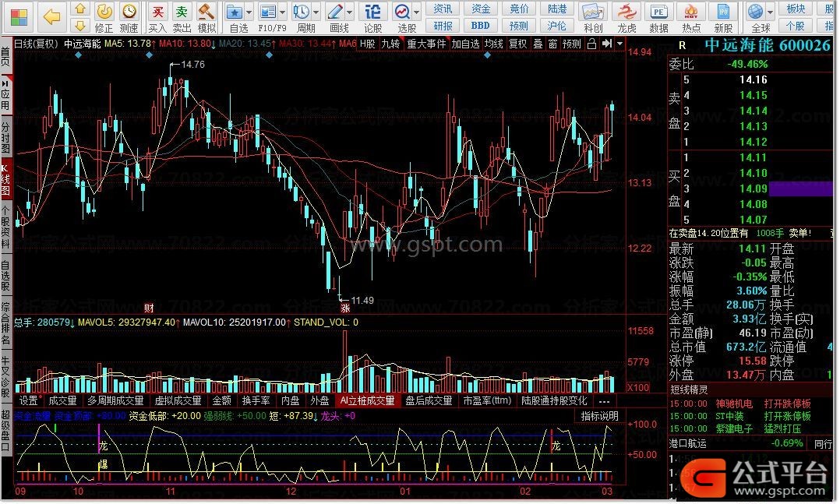The width and height of the screenshot is (840, 504).
Task: Click the purple bid volume bar at 14.09
Action: coord(800,189)
